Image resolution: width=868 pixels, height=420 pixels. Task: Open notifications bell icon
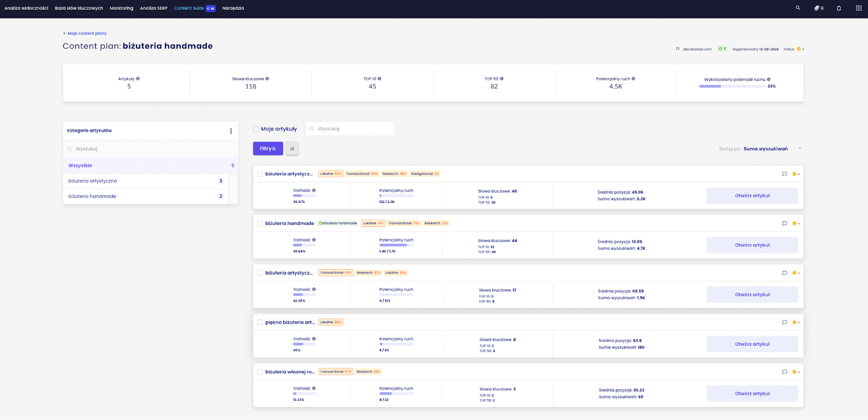839,8
